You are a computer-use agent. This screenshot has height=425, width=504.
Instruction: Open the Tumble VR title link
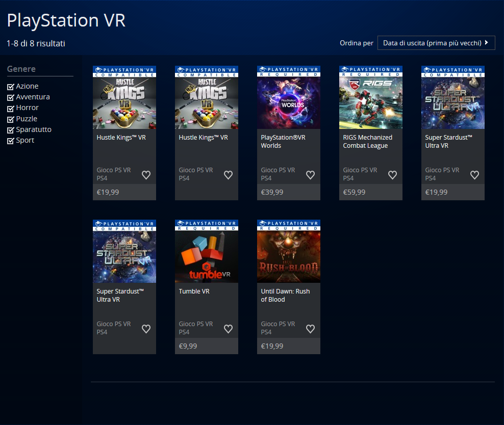pyautogui.click(x=194, y=291)
